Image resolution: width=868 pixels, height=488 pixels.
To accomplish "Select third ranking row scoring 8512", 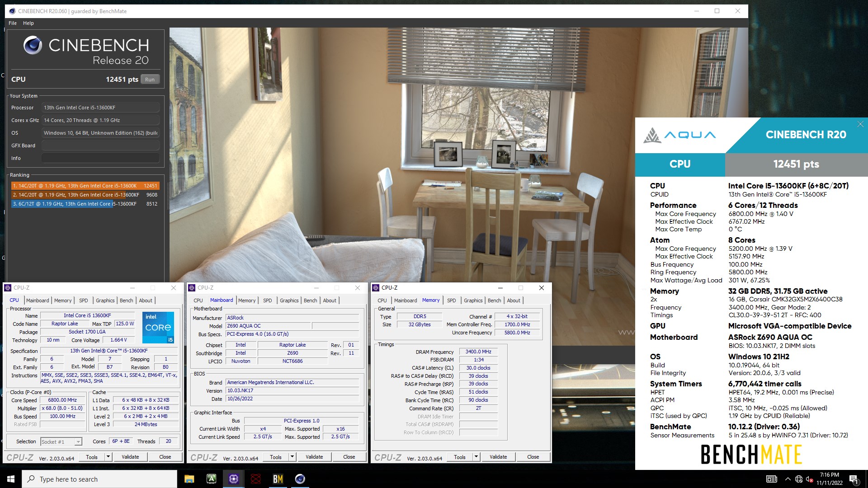I will [x=85, y=204].
